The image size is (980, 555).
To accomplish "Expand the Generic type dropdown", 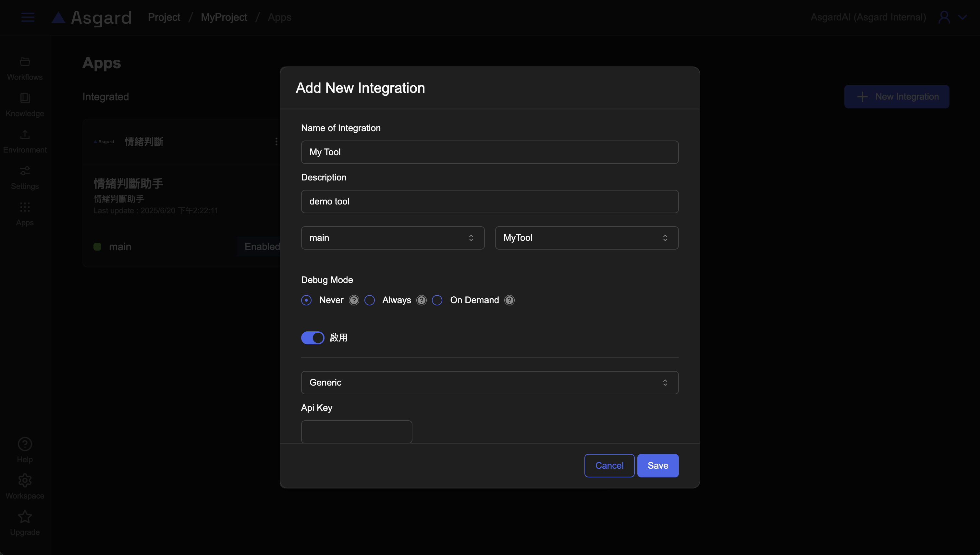I will [x=489, y=383].
